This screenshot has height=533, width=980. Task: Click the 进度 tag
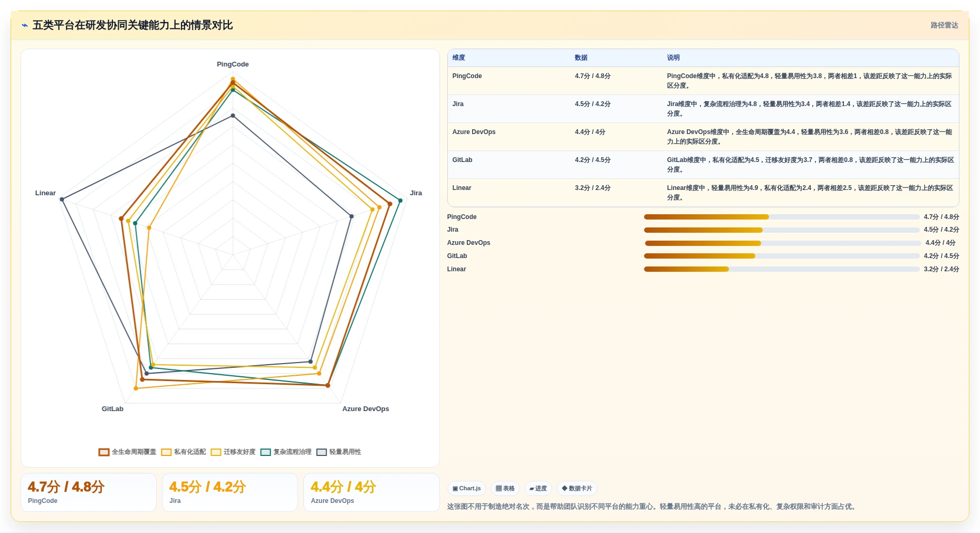(538, 489)
